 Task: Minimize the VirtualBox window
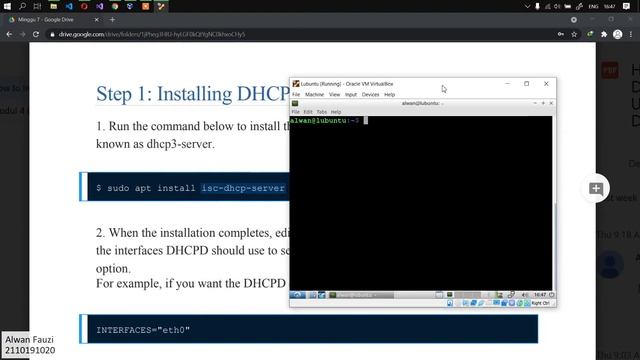coord(507,84)
